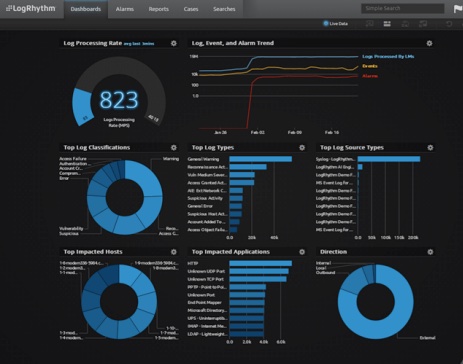
Task: Click 'Access Granted Act...' label
Action: click(207, 183)
